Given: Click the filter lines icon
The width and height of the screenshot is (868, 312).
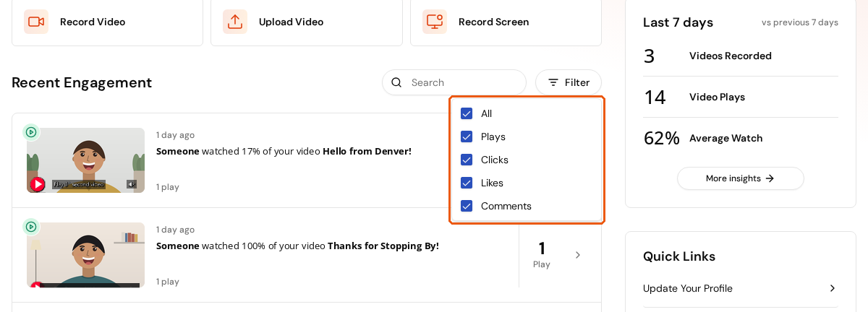Looking at the screenshot, I should pos(553,82).
